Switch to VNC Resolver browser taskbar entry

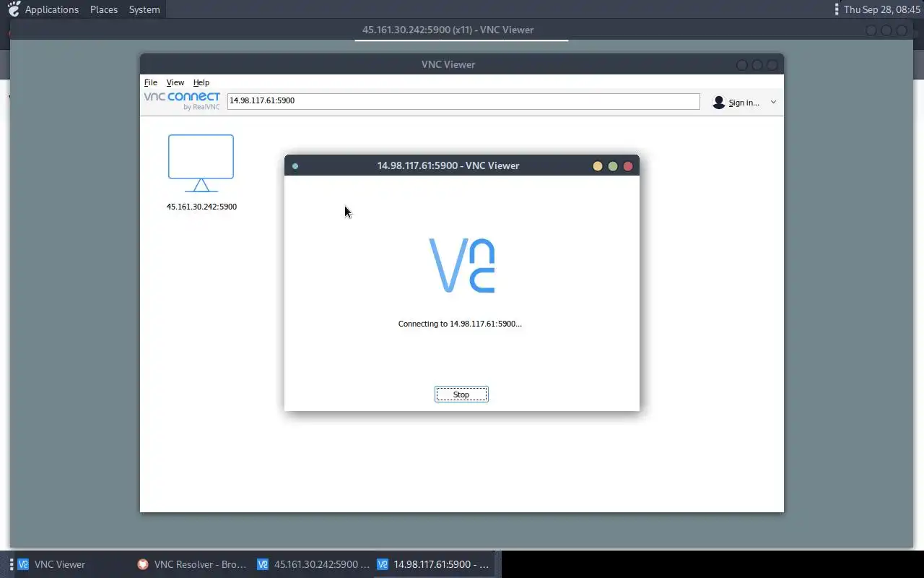(x=193, y=564)
